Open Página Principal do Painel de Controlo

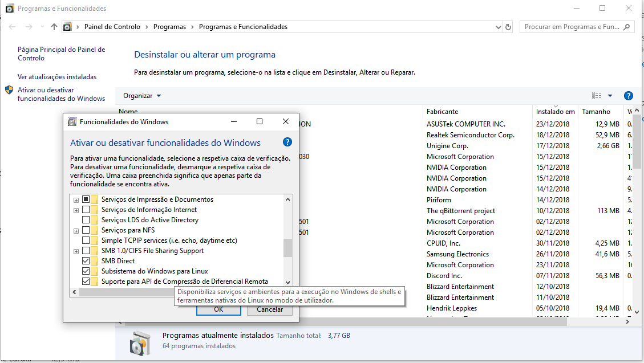pos(61,54)
